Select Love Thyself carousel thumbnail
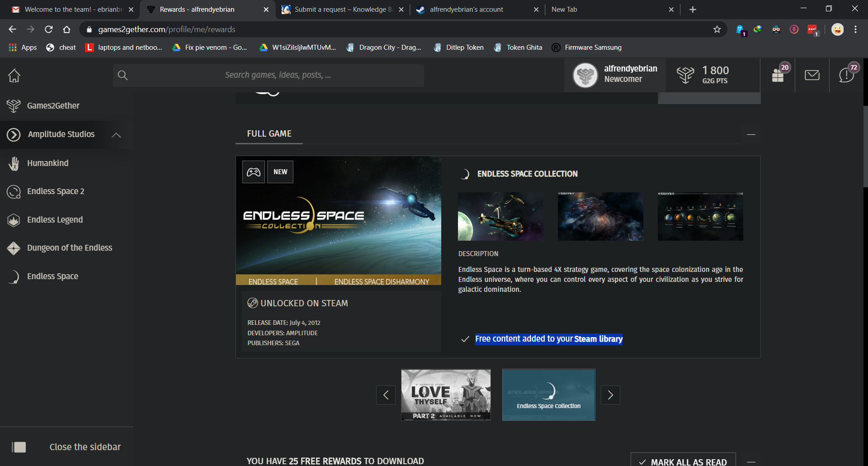868x466 pixels. click(x=446, y=395)
